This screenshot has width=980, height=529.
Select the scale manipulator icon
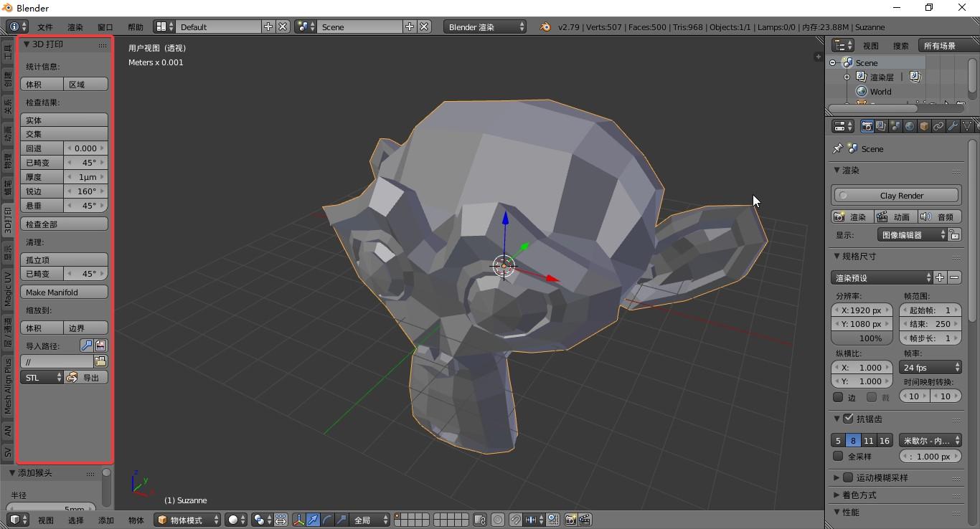coord(341,520)
